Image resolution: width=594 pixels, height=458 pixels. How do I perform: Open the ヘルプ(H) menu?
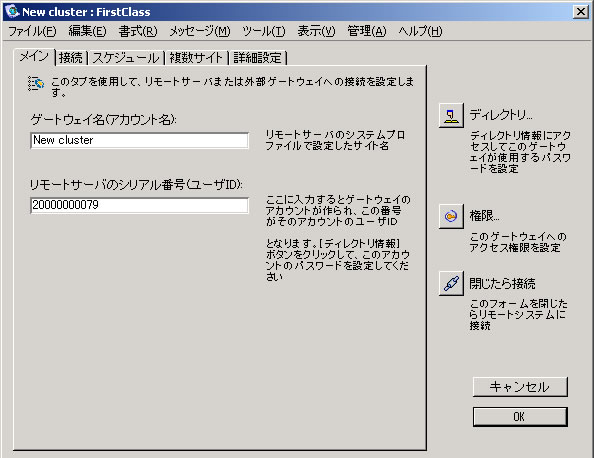[420, 31]
